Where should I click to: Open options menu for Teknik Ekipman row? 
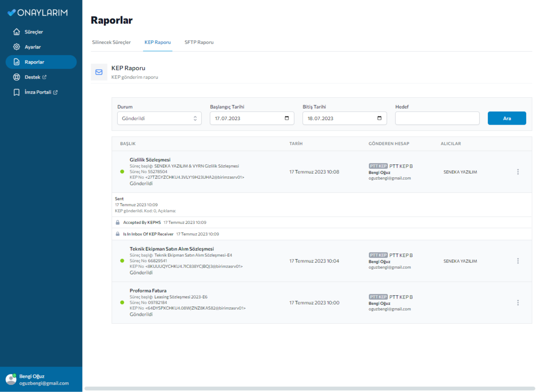[x=518, y=261]
